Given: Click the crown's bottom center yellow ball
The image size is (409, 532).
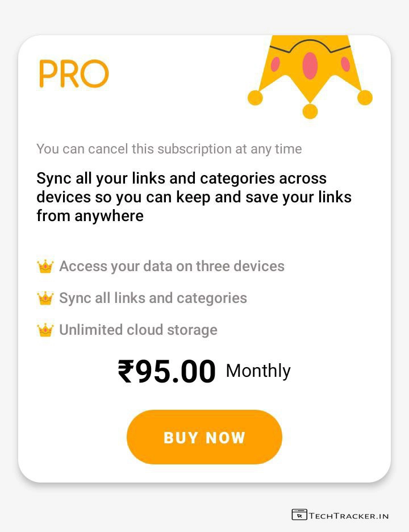Looking at the screenshot, I should tap(310, 111).
